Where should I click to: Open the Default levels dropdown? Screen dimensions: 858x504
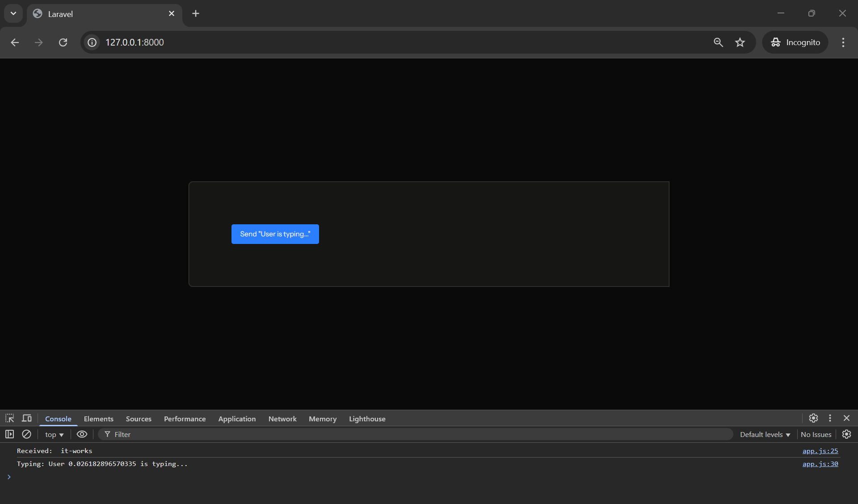[765, 435]
